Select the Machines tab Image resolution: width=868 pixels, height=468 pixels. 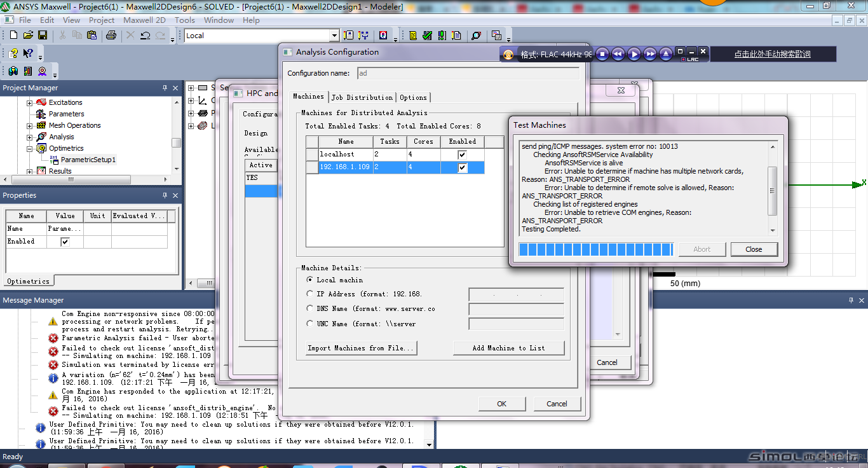[x=308, y=96]
